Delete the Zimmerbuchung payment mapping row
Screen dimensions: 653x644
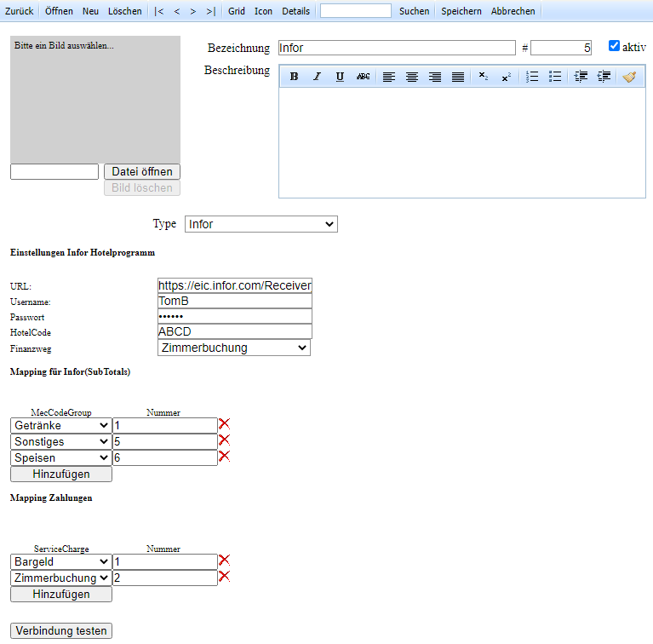[x=224, y=577]
